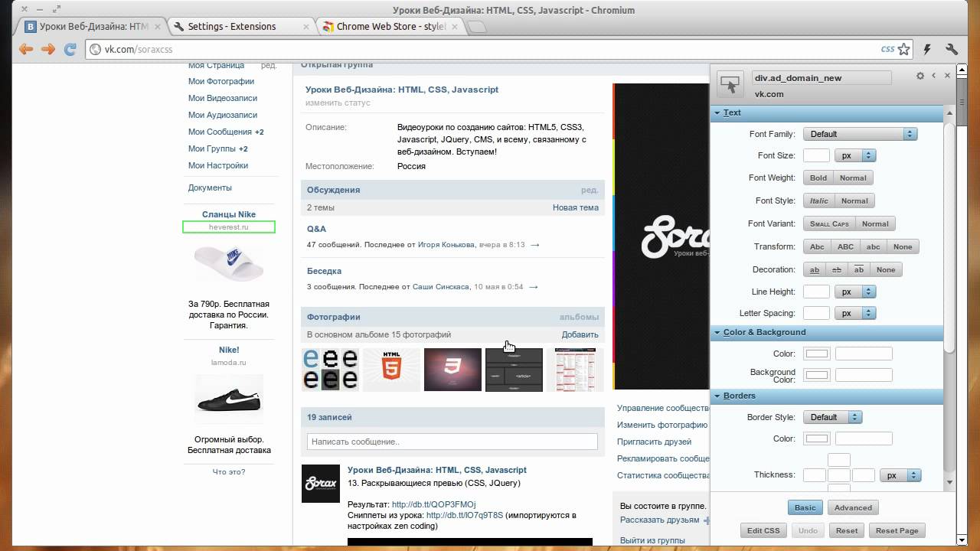Open Letter Spacing unit px dropdown

point(854,313)
